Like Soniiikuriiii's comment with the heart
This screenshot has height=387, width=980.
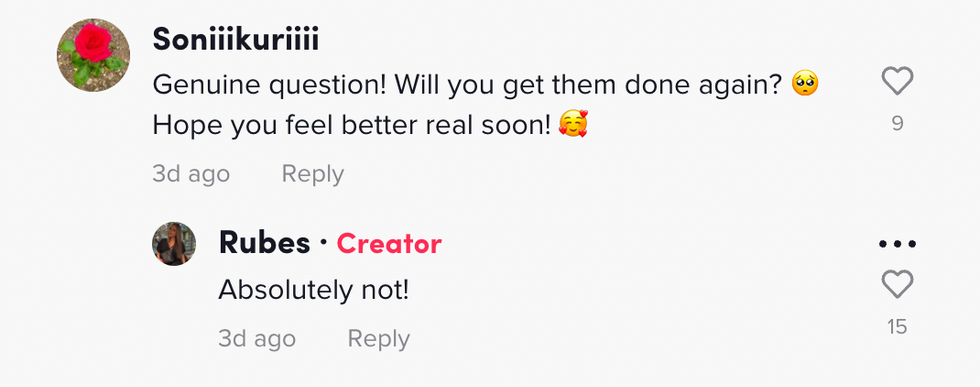click(x=897, y=81)
